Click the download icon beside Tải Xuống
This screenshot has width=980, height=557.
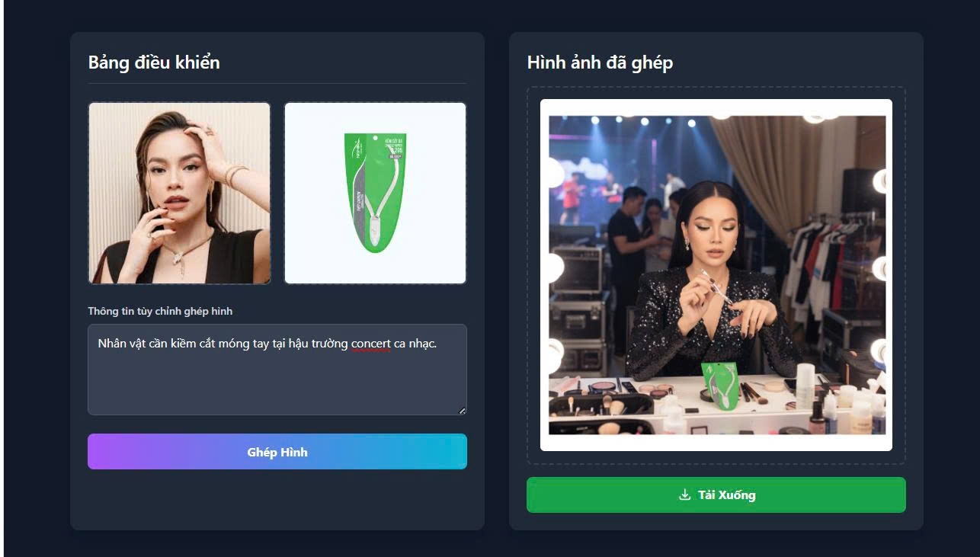coord(684,495)
